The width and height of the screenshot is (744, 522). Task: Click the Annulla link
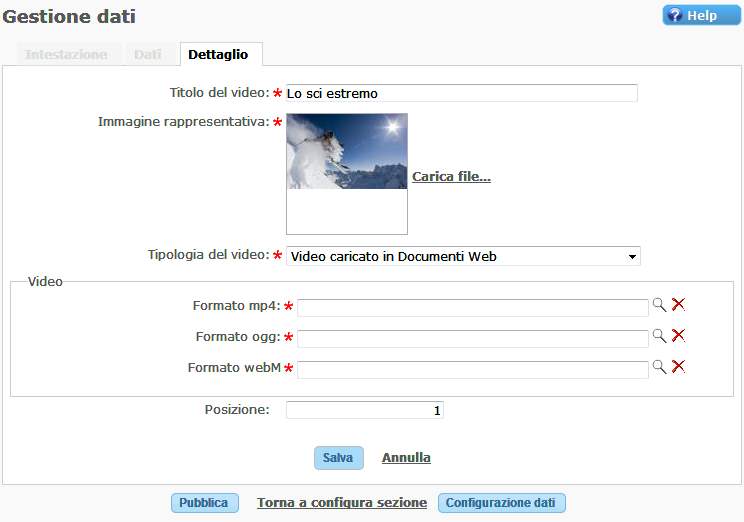[x=406, y=458]
